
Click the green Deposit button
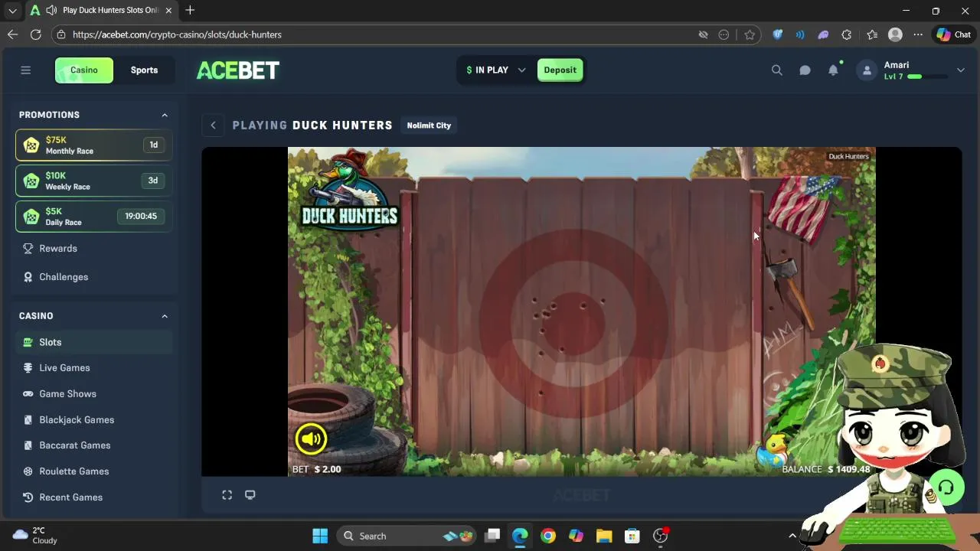pos(560,70)
